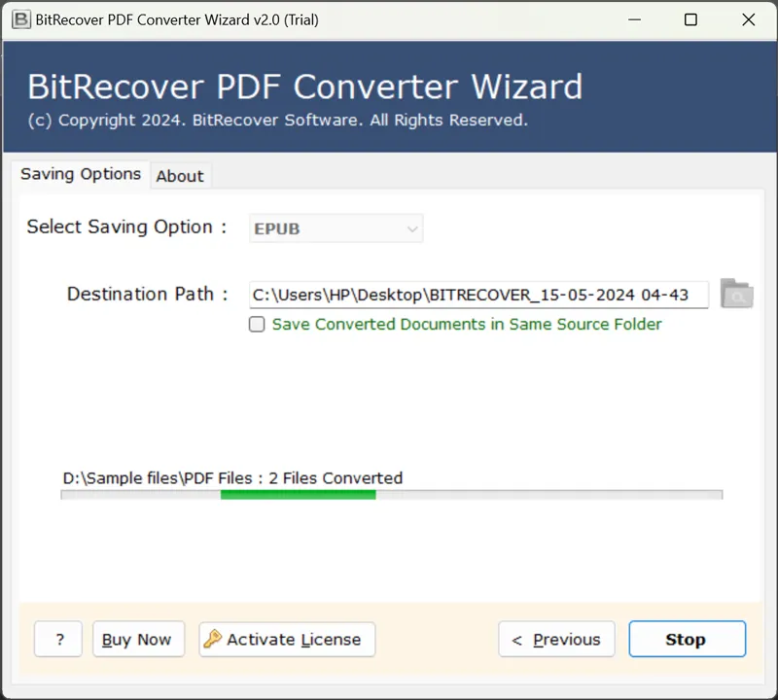Close the BitRecover PDF Converter window
This screenshot has height=700, width=778.
click(748, 19)
